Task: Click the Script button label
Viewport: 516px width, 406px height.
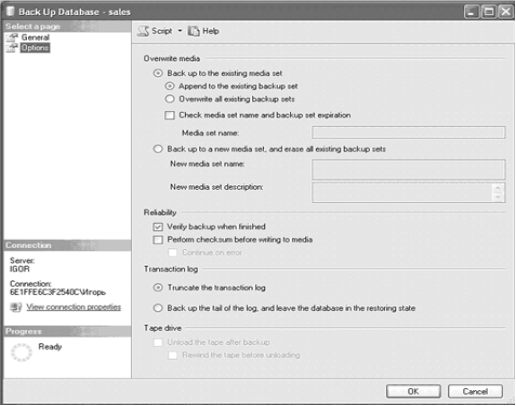Action: coord(162,31)
